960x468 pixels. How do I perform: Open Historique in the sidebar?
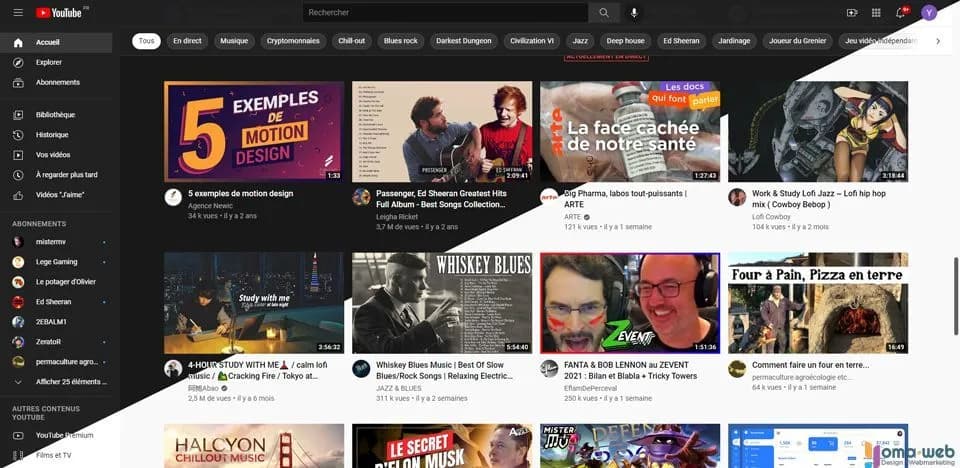pos(56,135)
